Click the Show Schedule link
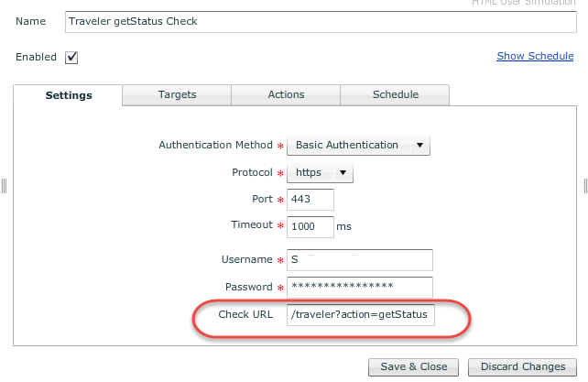 535,56
